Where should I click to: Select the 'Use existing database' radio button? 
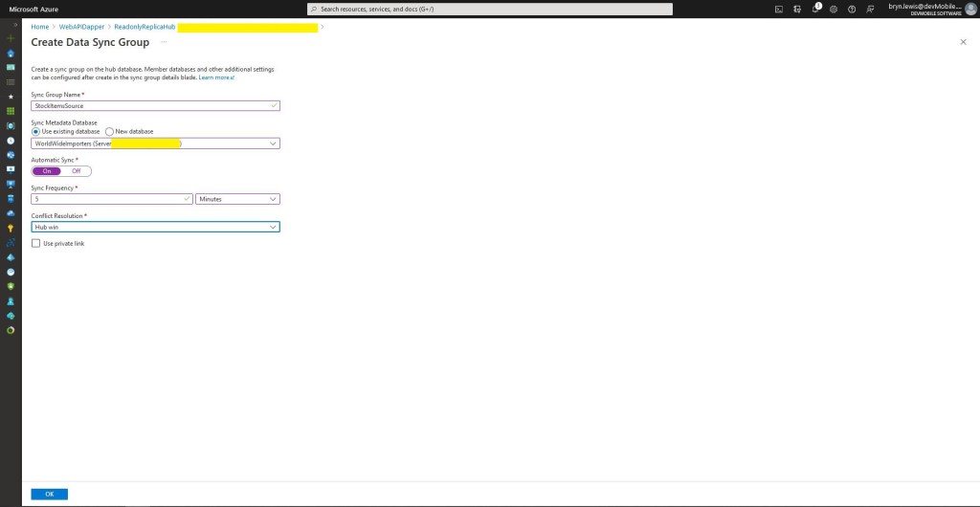[x=36, y=131]
